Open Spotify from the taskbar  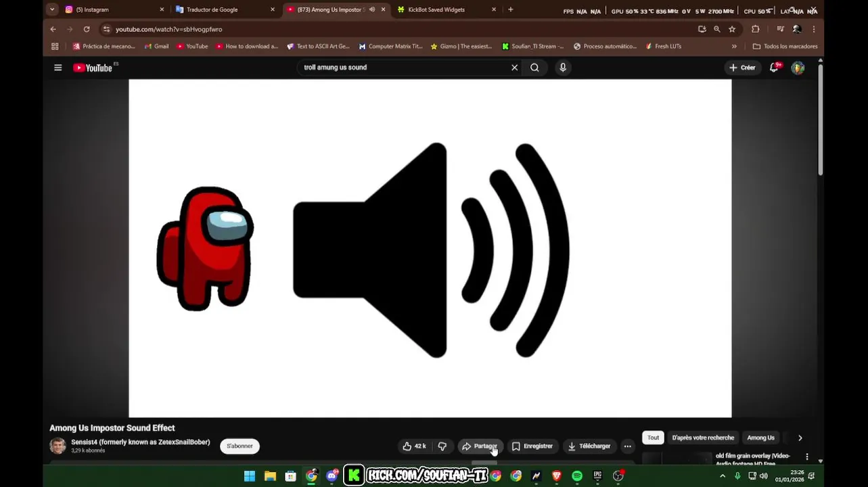point(577,476)
